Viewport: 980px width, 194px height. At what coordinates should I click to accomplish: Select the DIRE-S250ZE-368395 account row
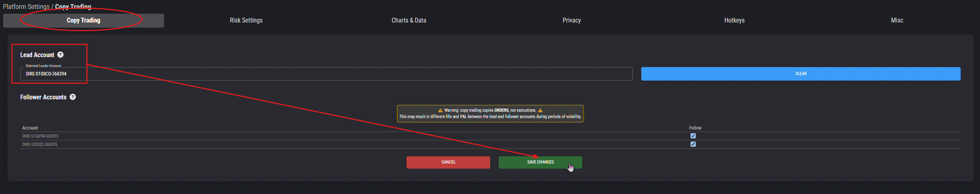point(491,144)
